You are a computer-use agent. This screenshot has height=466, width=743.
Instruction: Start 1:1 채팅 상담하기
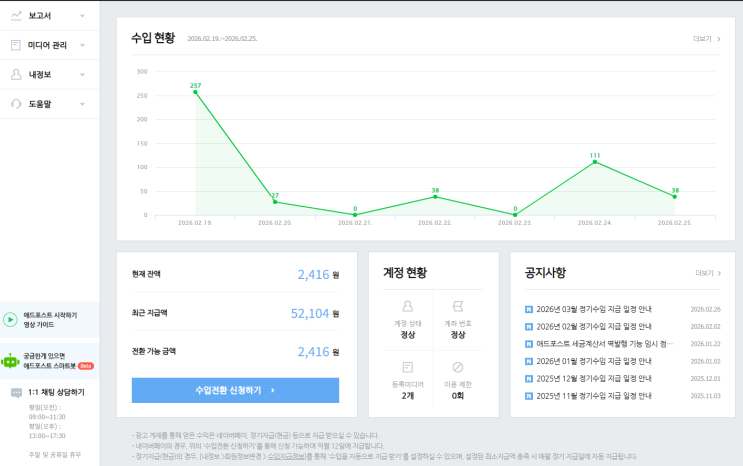click(x=56, y=393)
